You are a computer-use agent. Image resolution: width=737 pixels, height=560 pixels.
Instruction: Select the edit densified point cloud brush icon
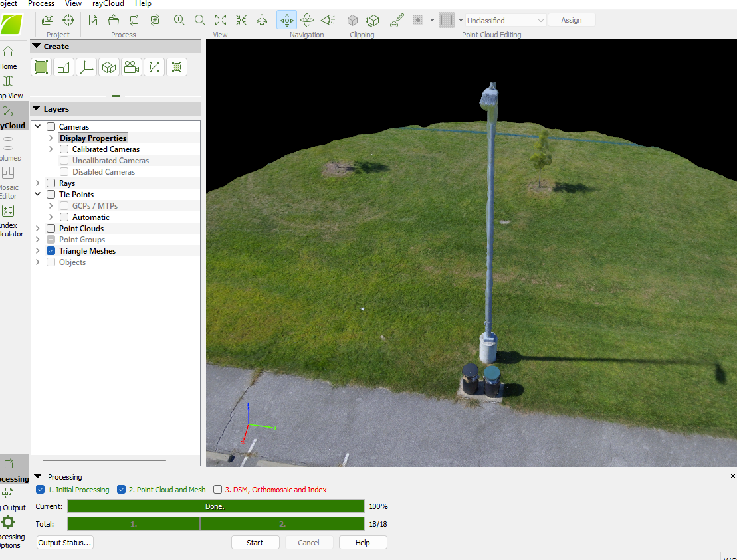tap(397, 20)
